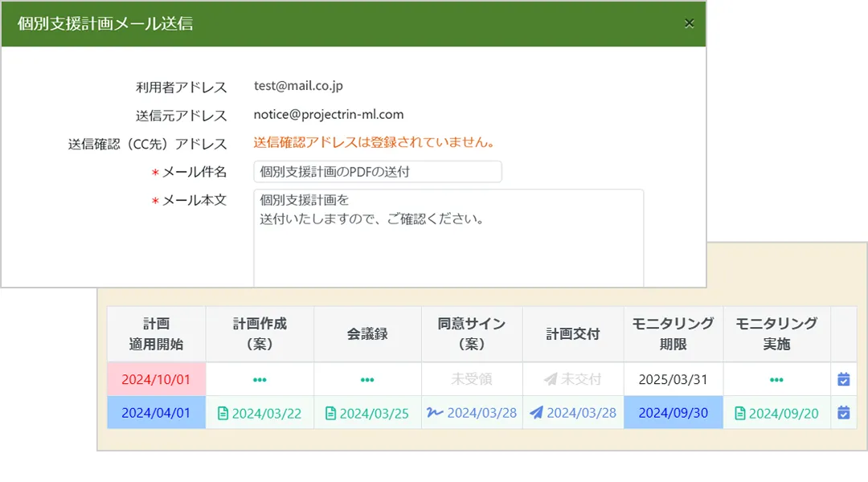This screenshot has height=482, width=868.
Task: Click the 同意サイン(案) column header
Action: point(472,333)
